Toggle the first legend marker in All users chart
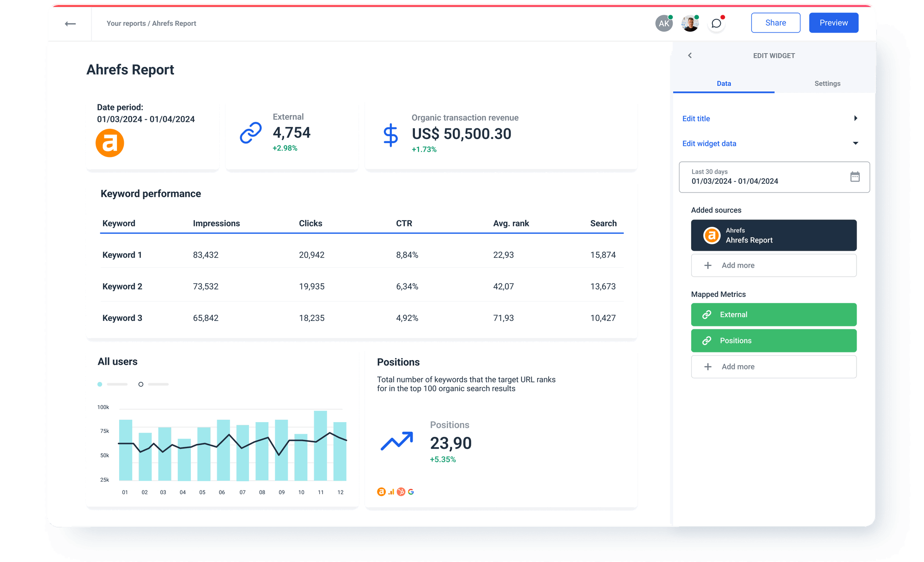 [100, 384]
